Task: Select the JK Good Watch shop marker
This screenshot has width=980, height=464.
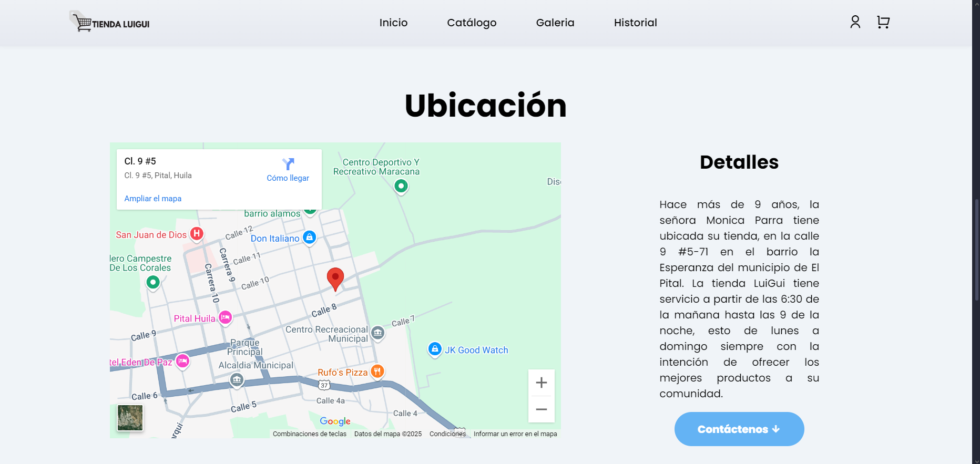Action: point(435,349)
